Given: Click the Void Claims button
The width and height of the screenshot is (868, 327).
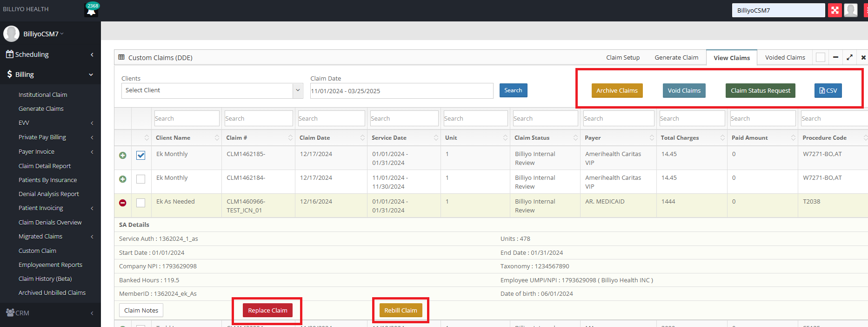Looking at the screenshot, I should point(684,90).
